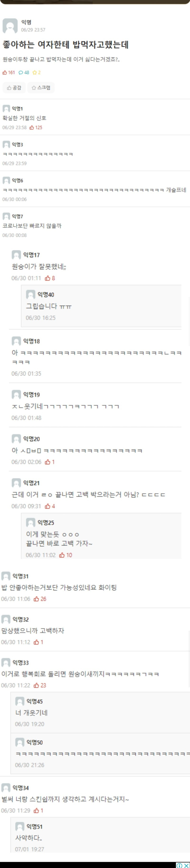
Task: Click the 공감 like button
Action: (14, 88)
